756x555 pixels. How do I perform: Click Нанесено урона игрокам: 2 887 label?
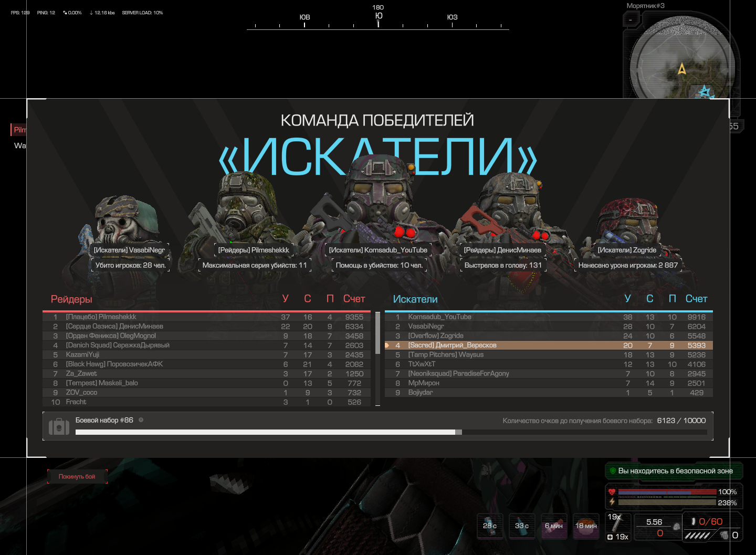[x=628, y=265]
